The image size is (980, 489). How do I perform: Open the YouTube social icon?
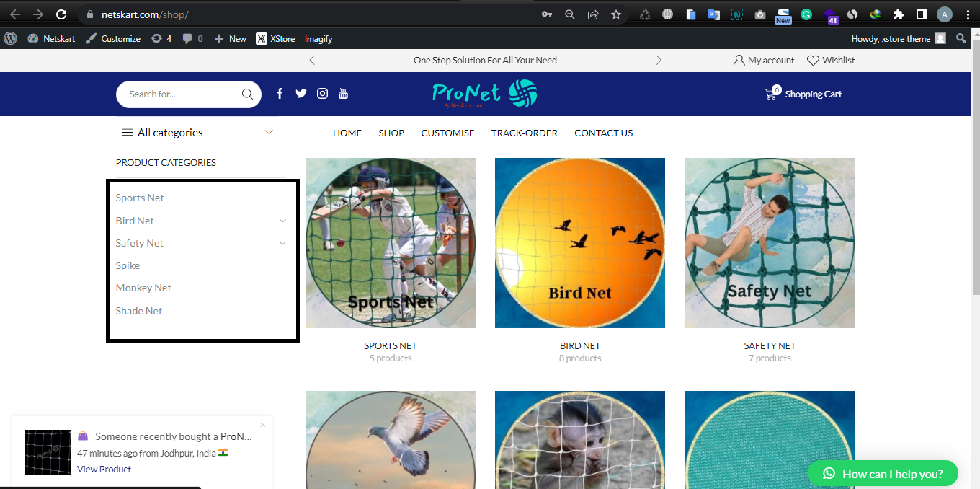tap(344, 94)
